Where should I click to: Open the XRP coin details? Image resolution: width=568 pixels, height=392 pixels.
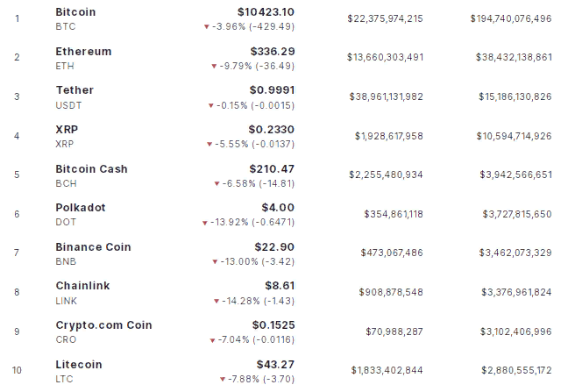click(66, 129)
